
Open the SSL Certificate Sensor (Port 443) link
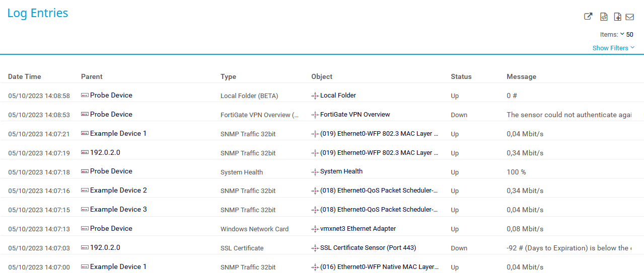[368, 248]
